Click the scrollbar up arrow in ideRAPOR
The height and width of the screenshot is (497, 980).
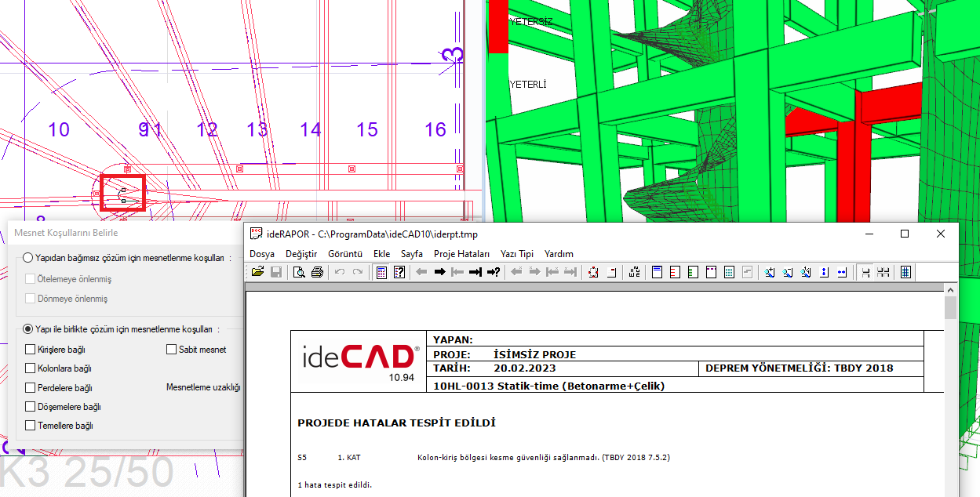point(950,288)
